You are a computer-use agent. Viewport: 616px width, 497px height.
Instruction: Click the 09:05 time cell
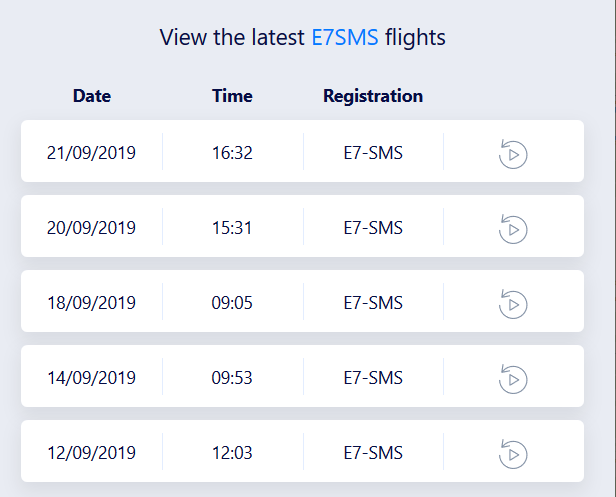point(232,303)
